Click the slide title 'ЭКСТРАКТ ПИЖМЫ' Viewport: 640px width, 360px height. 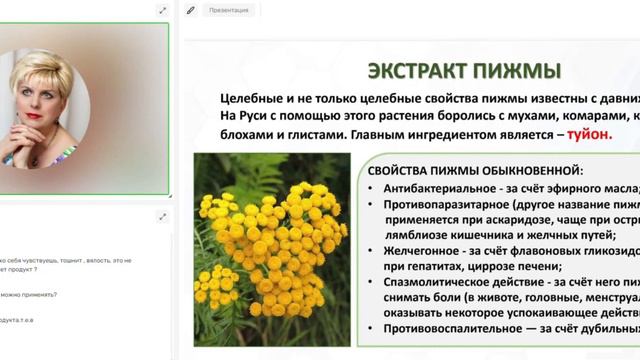[x=464, y=71]
